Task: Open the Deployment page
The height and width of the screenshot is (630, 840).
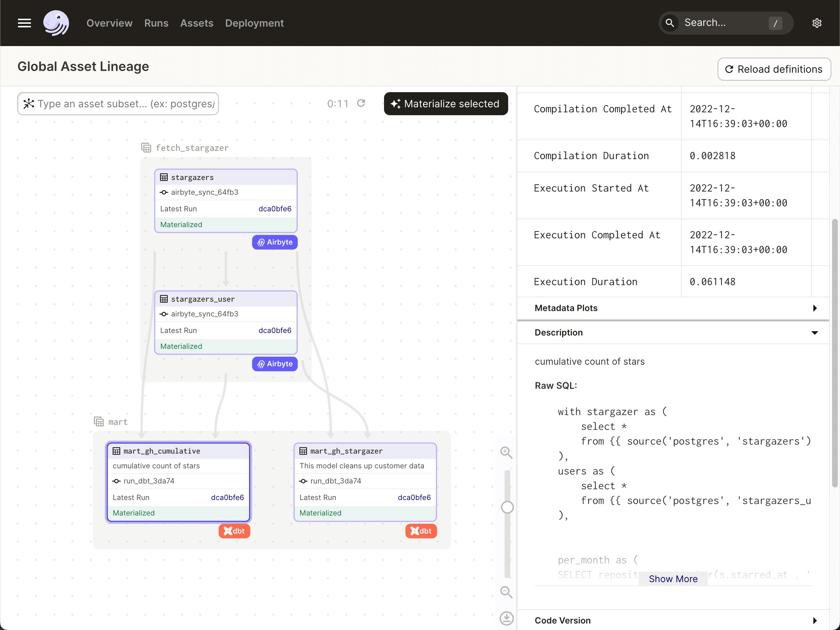Action: click(254, 23)
